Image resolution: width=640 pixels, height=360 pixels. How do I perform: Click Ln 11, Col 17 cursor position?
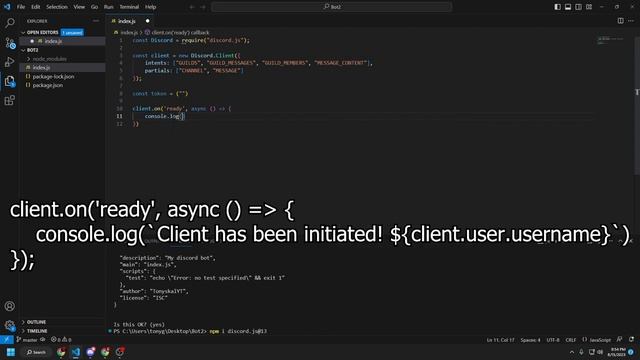pyautogui.click(x=500, y=340)
